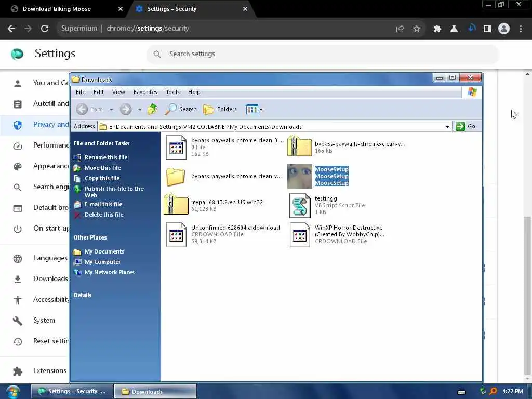Go up one folder level

point(153,109)
